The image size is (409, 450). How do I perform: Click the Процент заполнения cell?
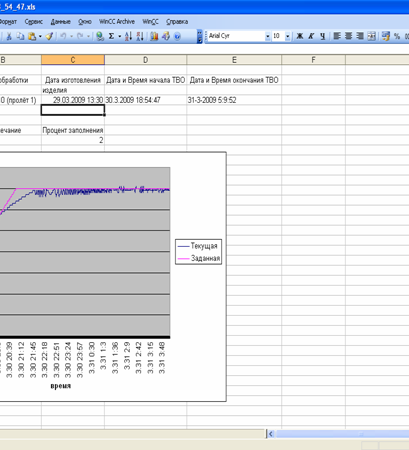click(x=73, y=130)
